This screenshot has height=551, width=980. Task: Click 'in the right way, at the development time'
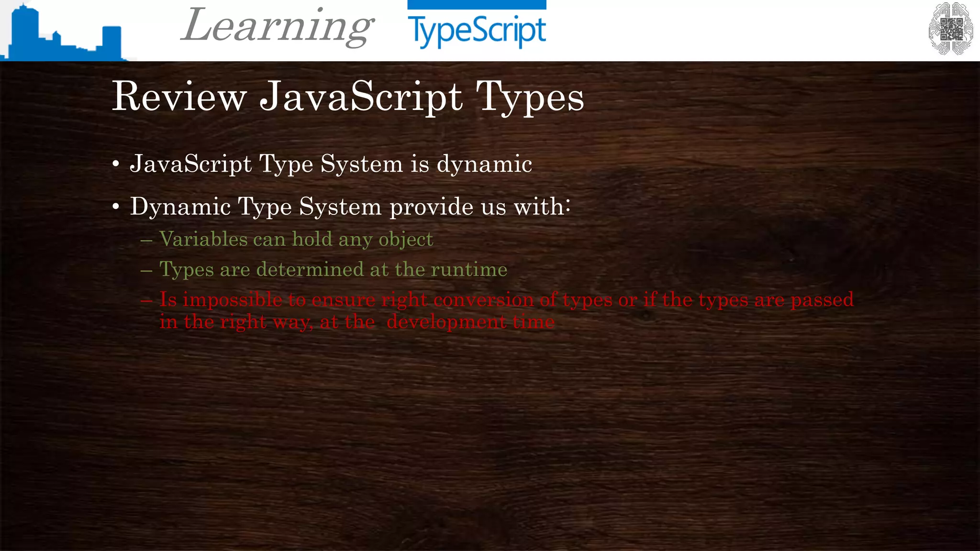click(357, 321)
